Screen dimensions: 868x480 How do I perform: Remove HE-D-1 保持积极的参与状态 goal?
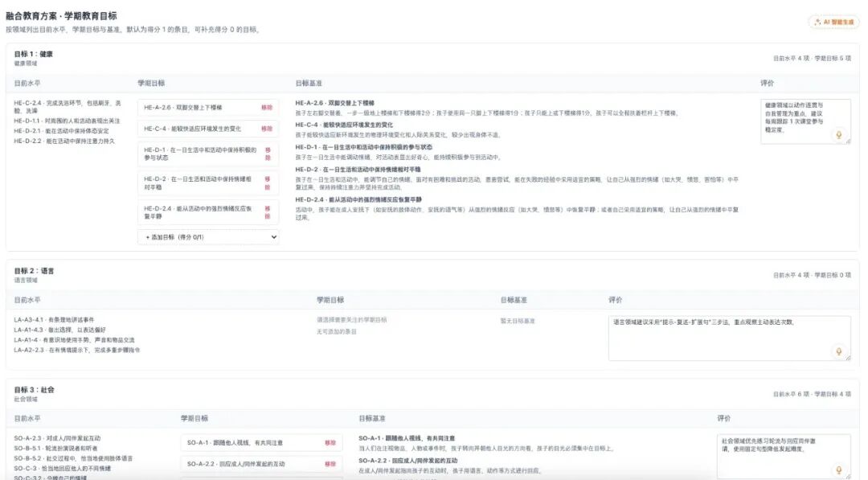[x=268, y=154]
